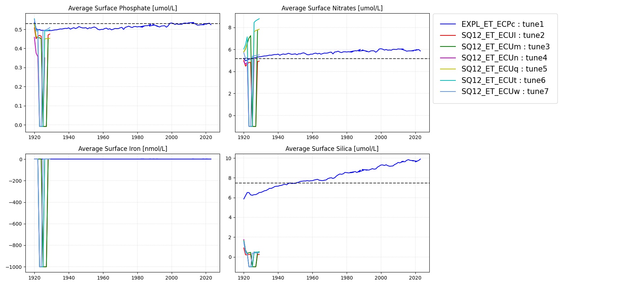The image size is (644, 286).
Task: Choose the SQ12_ET_ECUq : tune5 legend entry
Action: [504, 69]
